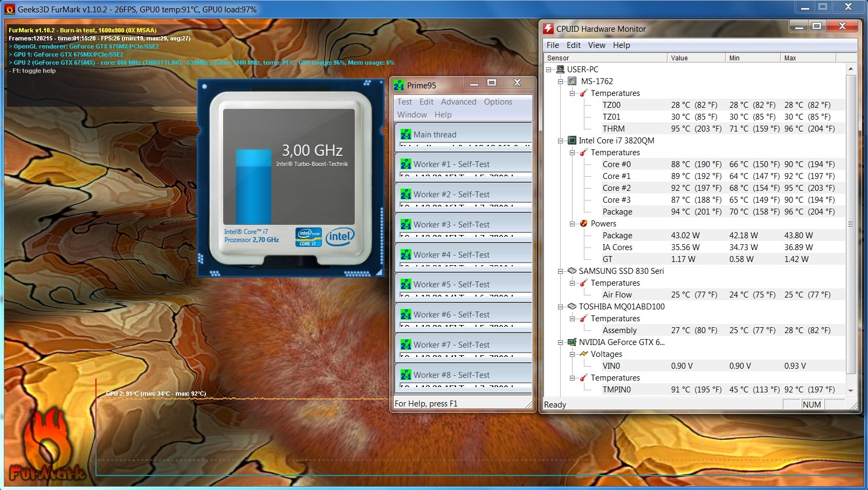Click the Voltages wave icon under NVIDIA GeForce

583,354
